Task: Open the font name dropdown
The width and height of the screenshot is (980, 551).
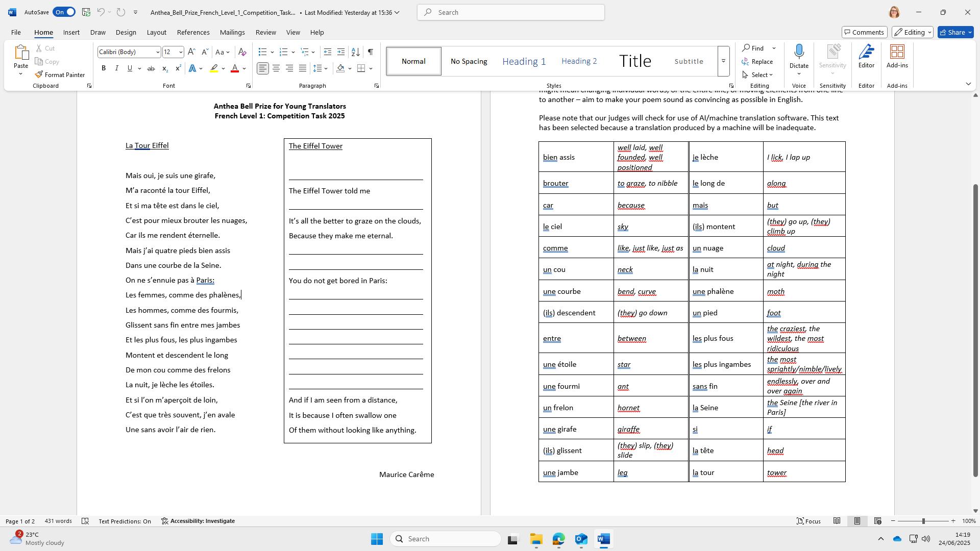Action: 157,52
